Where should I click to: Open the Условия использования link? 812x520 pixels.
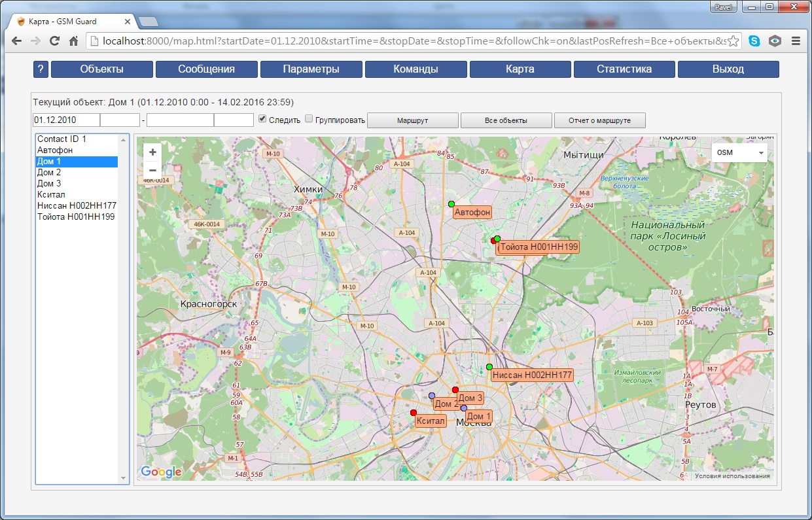tap(732, 476)
